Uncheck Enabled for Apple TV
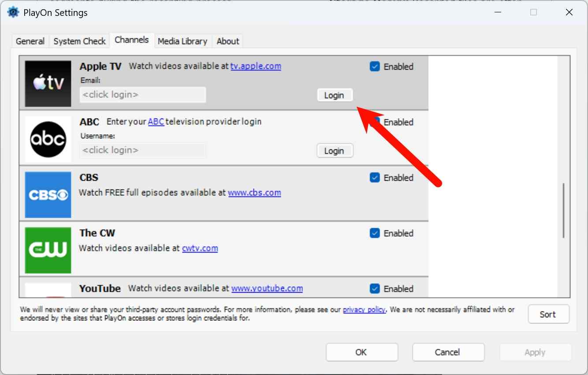 tap(375, 67)
